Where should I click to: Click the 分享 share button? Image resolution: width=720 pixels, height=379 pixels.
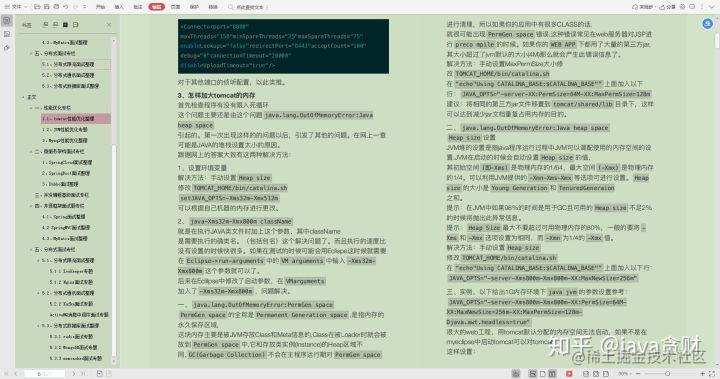pos(667,7)
